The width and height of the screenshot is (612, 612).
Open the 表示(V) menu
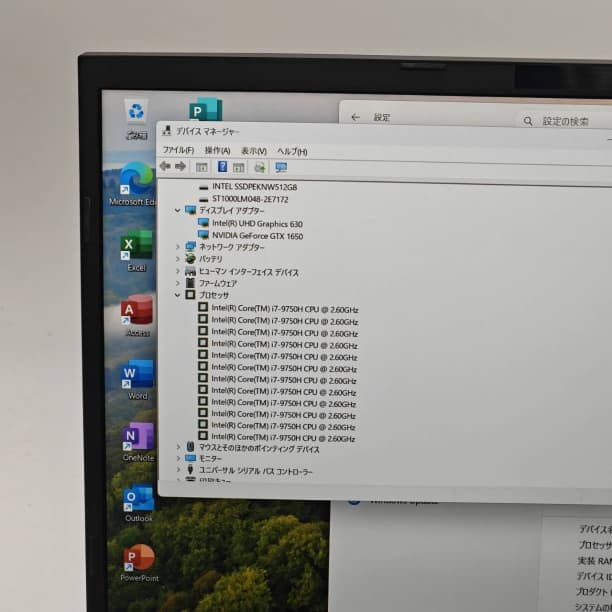click(x=254, y=151)
